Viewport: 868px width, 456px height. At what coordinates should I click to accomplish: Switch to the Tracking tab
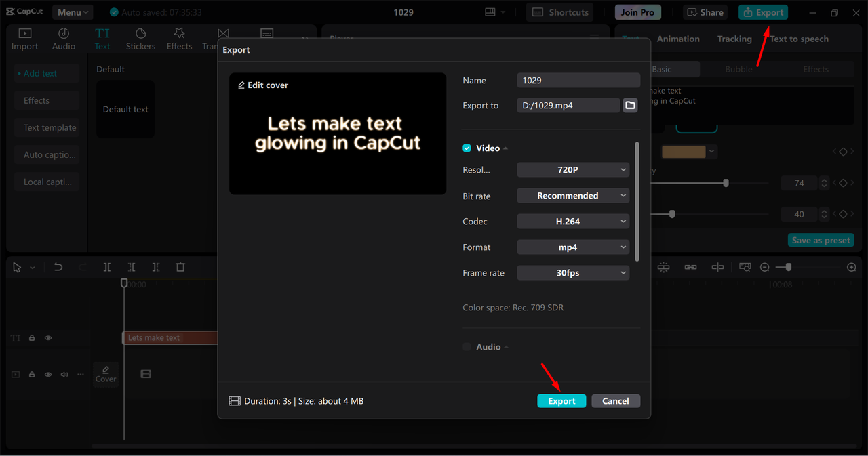[734, 39]
